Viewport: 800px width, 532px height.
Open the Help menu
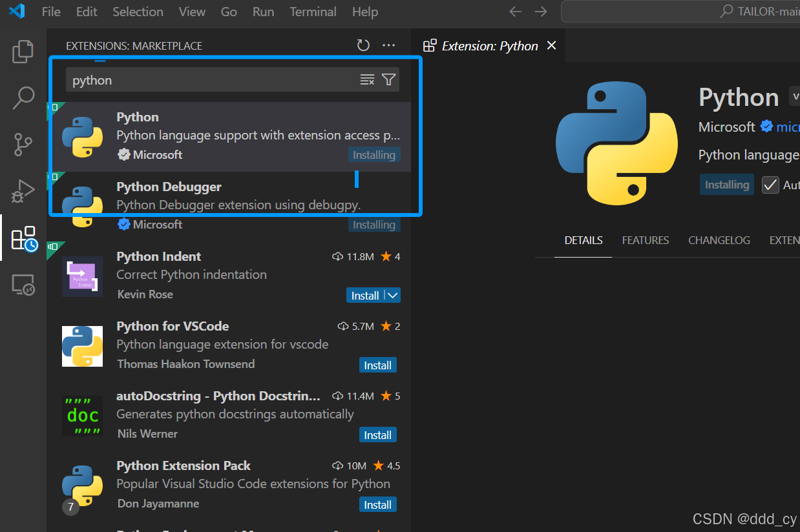coord(365,12)
